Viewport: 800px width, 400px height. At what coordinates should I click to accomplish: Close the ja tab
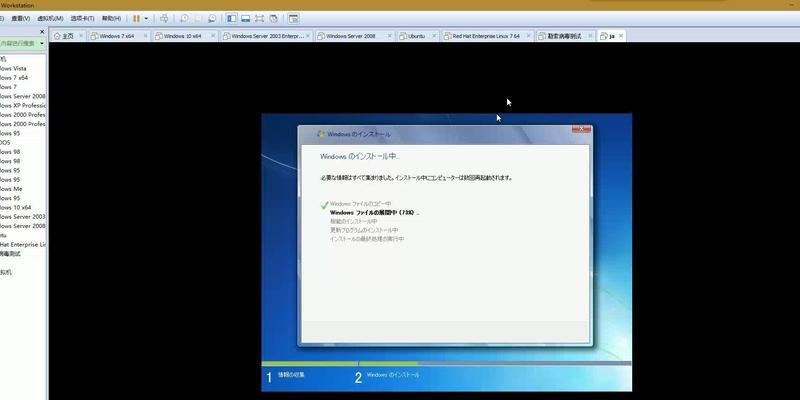pyautogui.click(x=621, y=36)
